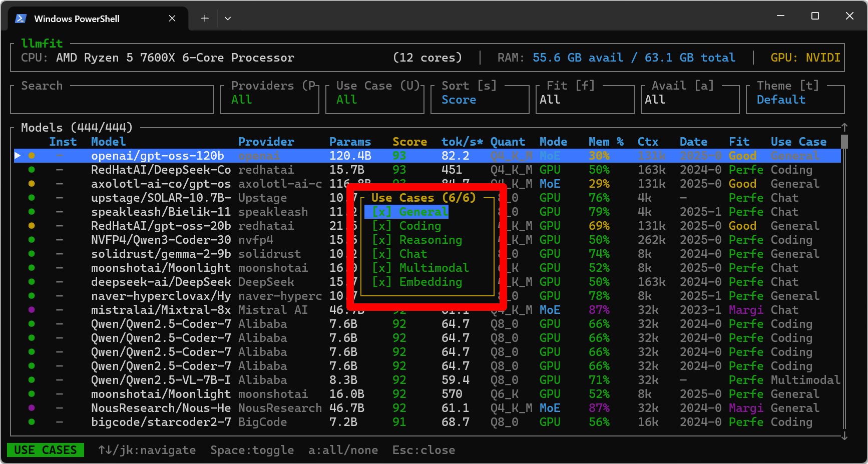Viewport: 868px width, 464px height.
Task: Open the Sort filter showing Score
Action: (x=479, y=100)
